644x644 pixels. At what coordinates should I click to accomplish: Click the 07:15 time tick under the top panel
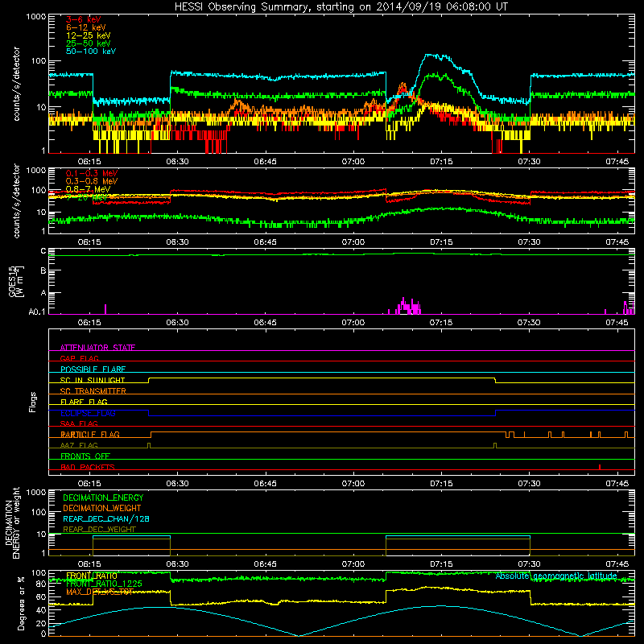[441, 162]
